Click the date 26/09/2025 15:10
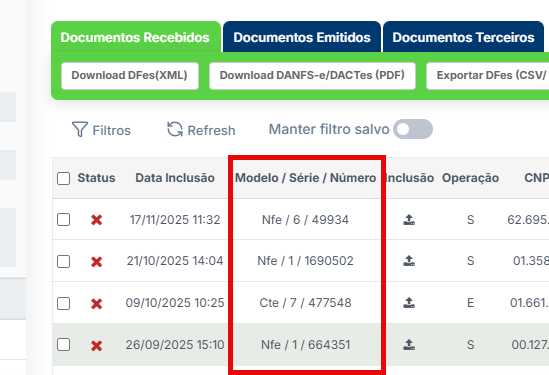Image resolution: width=549 pixels, height=375 pixels. (175, 345)
